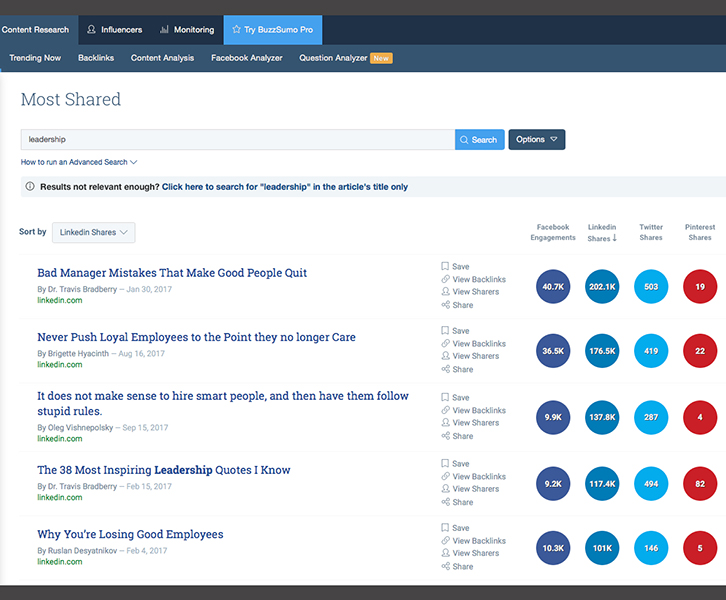Open the Linkedin Shares sort dropdown

pyautogui.click(x=94, y=232)
